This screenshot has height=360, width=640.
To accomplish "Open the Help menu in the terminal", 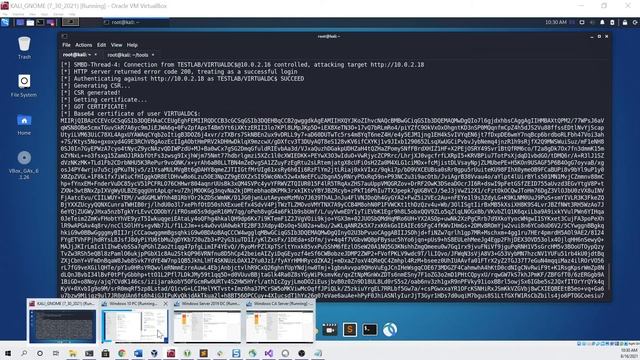I will coord(132,45).
